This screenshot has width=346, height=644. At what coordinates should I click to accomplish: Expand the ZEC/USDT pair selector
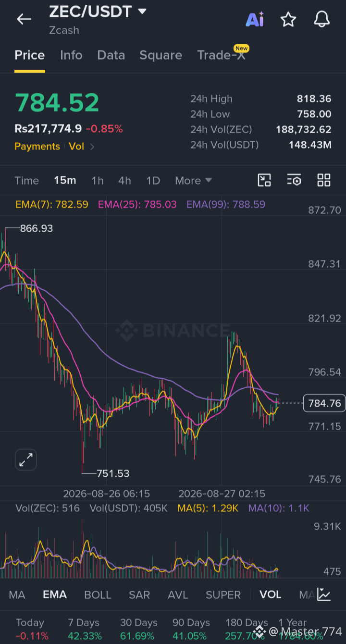[x=142, y=11]
